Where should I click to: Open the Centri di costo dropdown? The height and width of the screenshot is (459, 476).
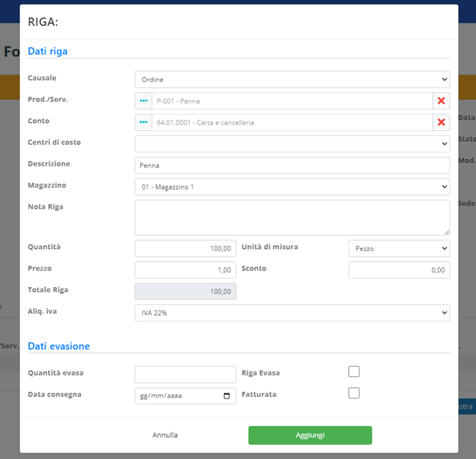point(292,144)
